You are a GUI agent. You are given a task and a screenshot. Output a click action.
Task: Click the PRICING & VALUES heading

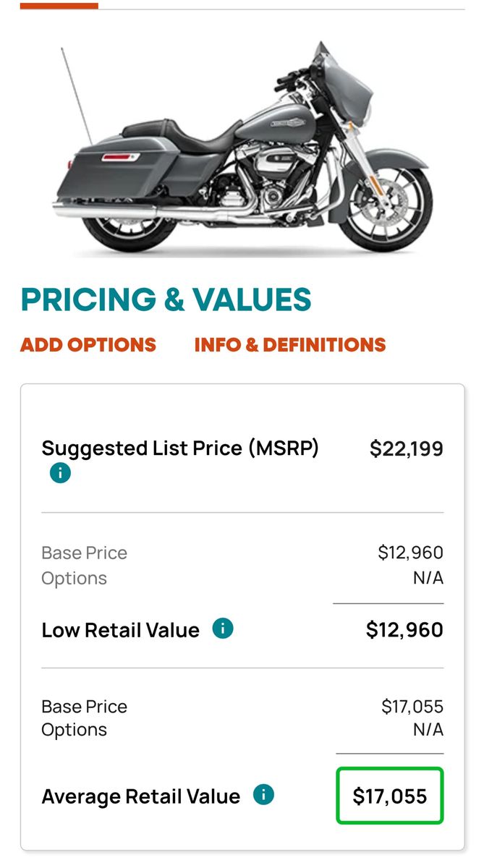click(x=166, y=299)
